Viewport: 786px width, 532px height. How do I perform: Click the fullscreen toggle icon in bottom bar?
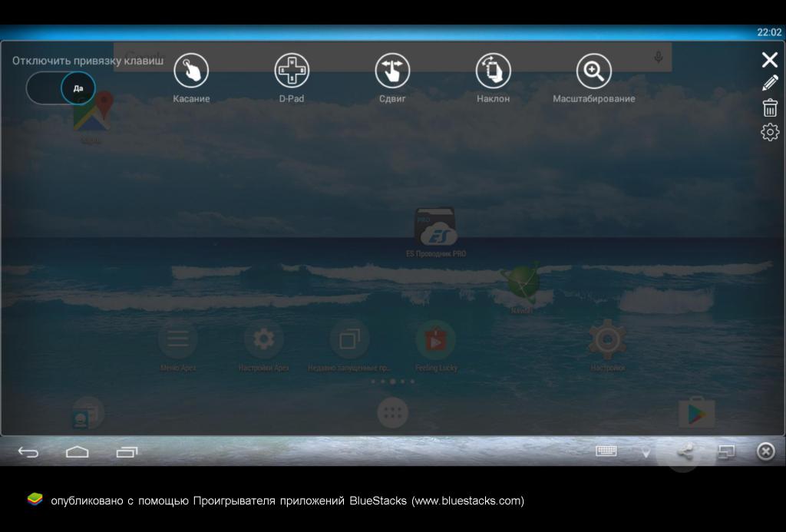click(x=726, y=451)
